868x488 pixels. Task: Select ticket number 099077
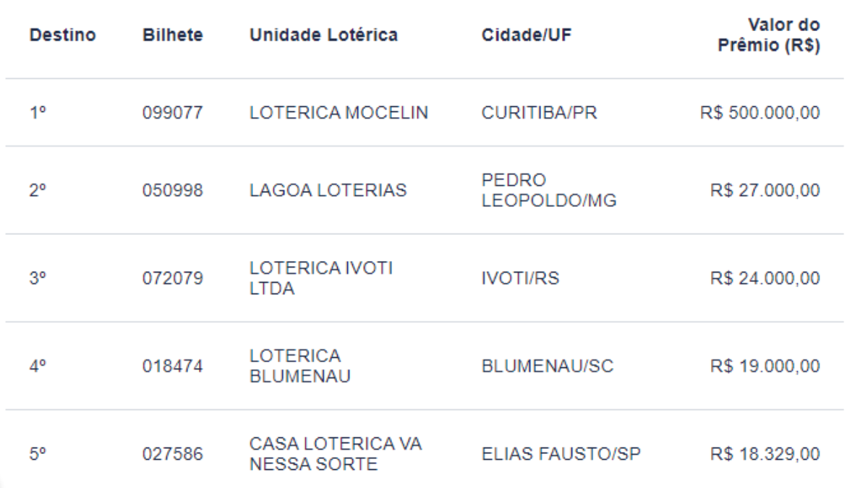[171, 113]
